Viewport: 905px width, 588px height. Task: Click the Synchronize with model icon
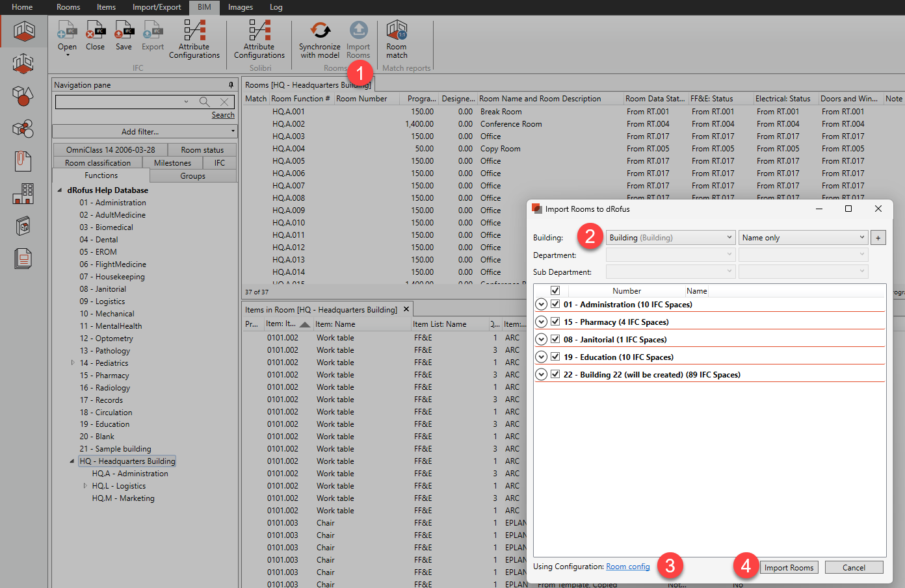[x=320, y=31]
